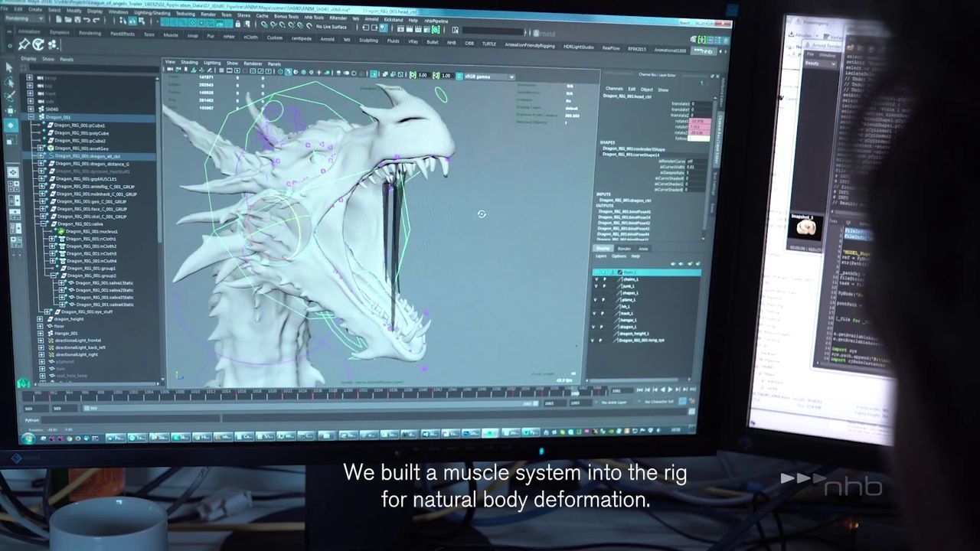
Task: Click third dotted custom shelf icon
Action: pos(52,44)
